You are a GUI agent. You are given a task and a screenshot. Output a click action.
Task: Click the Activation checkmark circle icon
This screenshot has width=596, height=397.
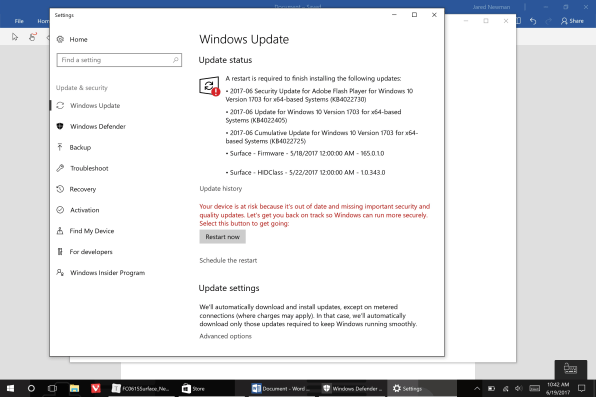(60, 210)
